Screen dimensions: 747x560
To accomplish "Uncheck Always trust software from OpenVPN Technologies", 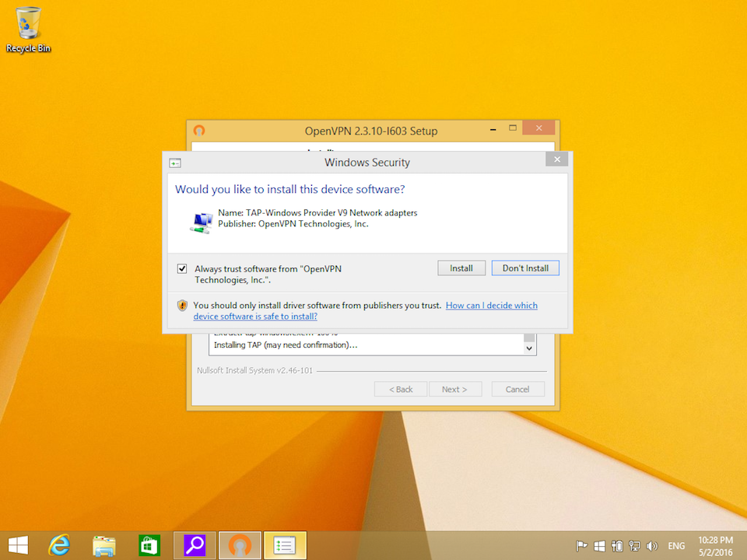I will point(182,268).
